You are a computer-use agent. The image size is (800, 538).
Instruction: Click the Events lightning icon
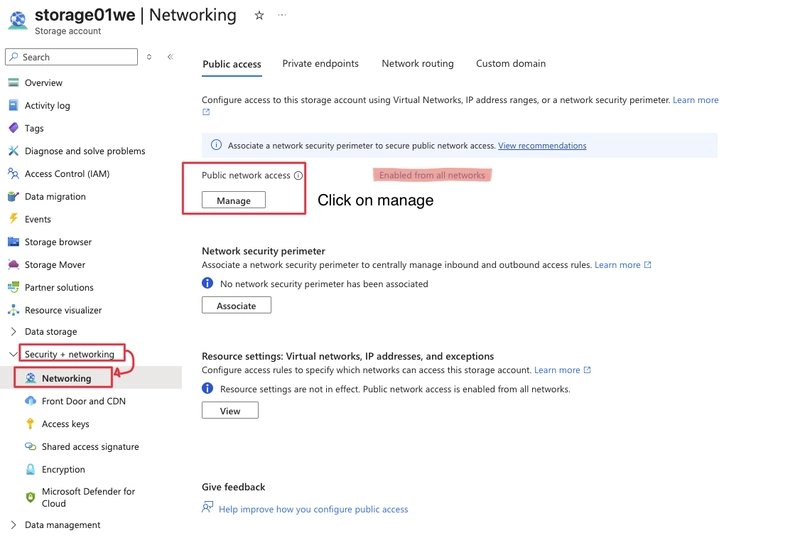[14, 219]
